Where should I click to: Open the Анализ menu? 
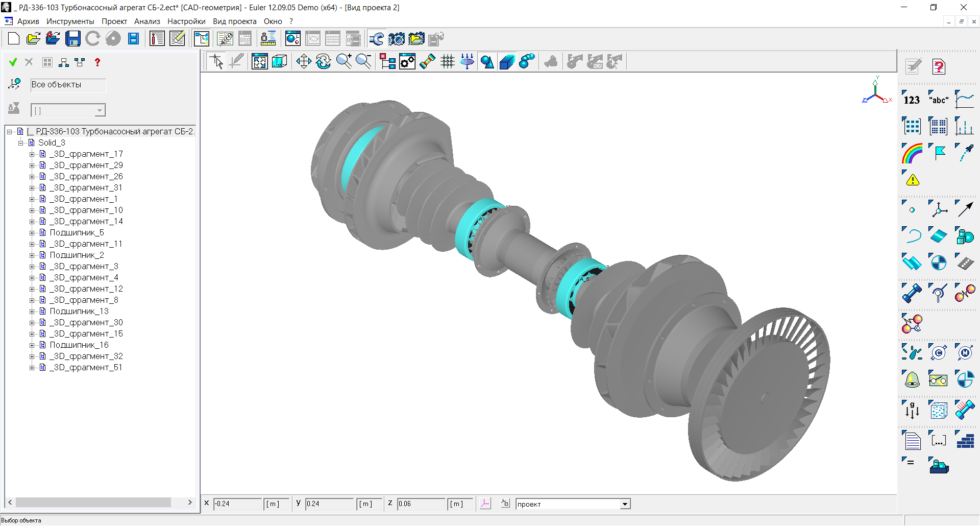[147, 21]
